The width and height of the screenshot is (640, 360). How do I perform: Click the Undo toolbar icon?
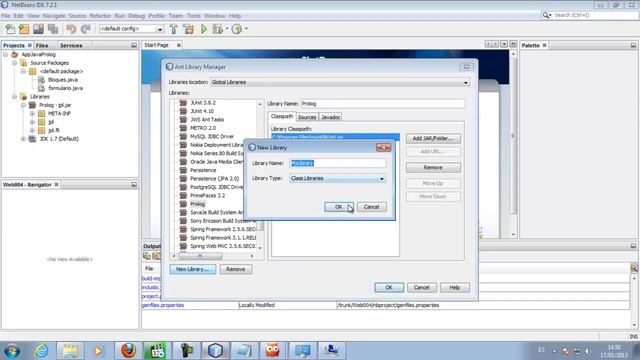(71, 29)
